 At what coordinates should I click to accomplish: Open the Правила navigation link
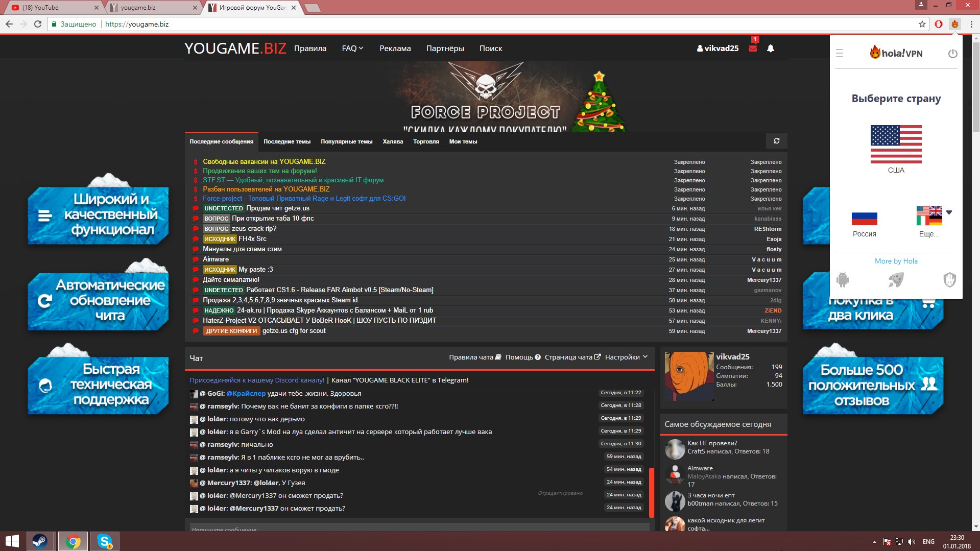click(x=310, y=49)
